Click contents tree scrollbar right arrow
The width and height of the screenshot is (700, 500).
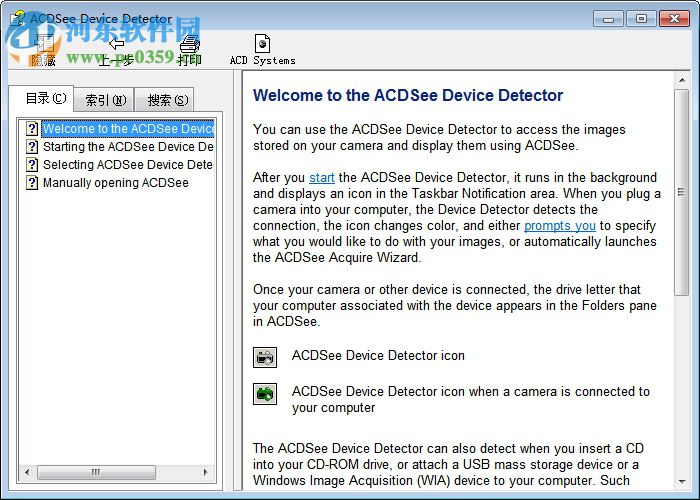tap(205, 472)
